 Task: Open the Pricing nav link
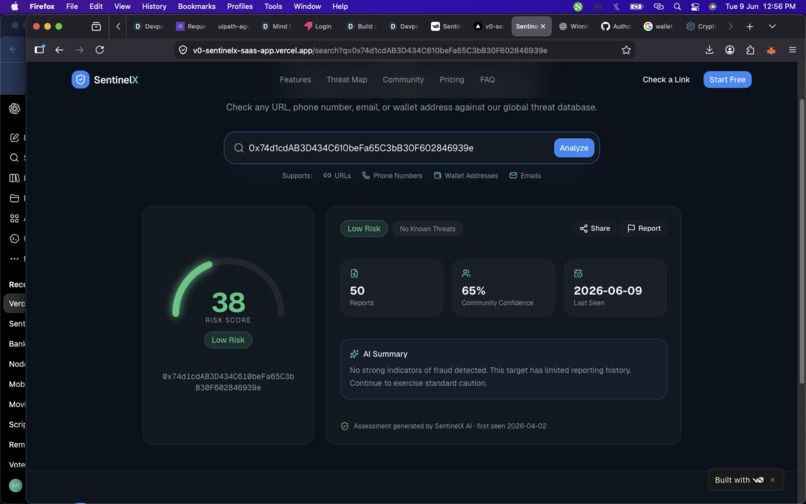(451, 80)
